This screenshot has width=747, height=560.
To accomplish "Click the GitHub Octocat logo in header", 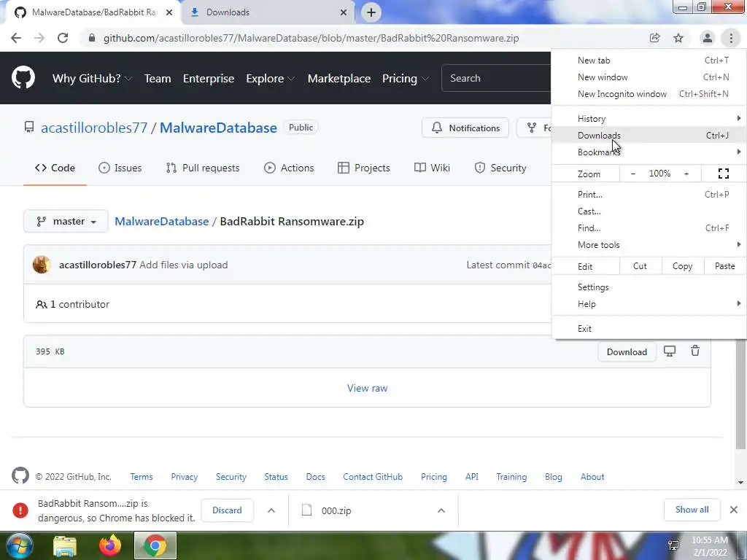I will (23, 78).
